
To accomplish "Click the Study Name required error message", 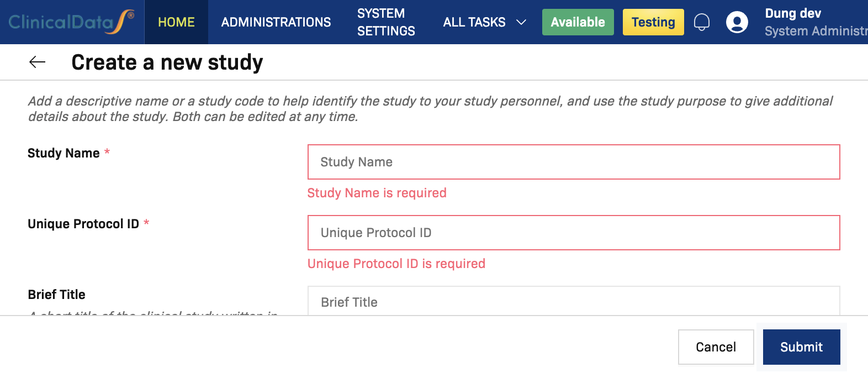I will coord(377,193).
